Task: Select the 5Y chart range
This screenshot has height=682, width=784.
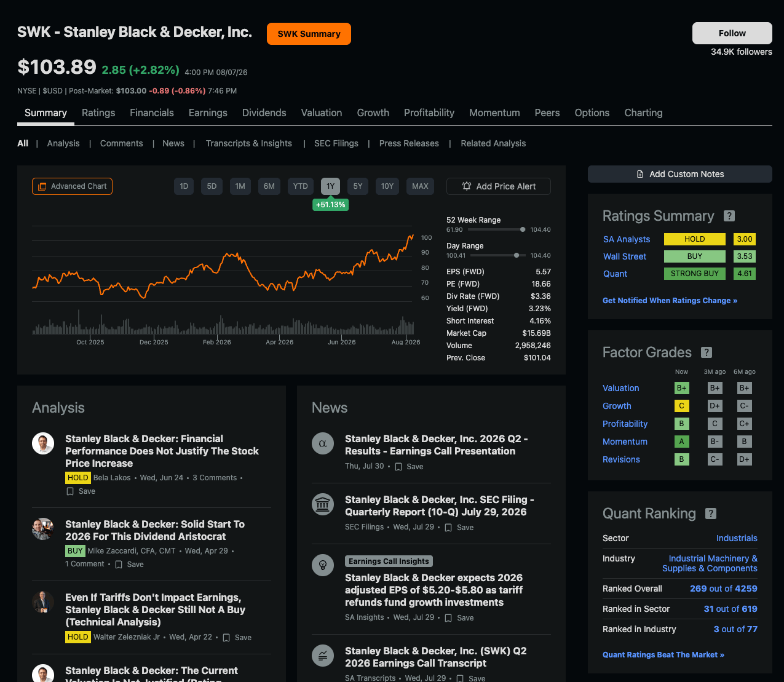Action: coord(358,186)
